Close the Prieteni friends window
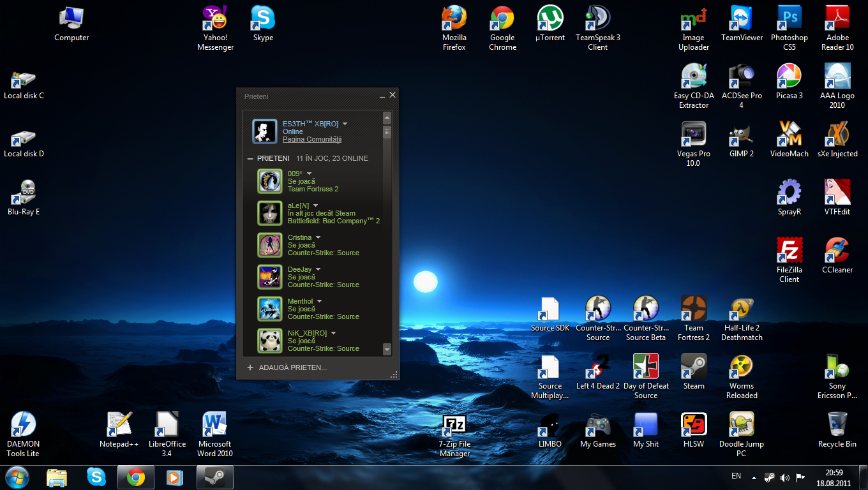Viewport: 868px width, 490px height. click(393, 95)
